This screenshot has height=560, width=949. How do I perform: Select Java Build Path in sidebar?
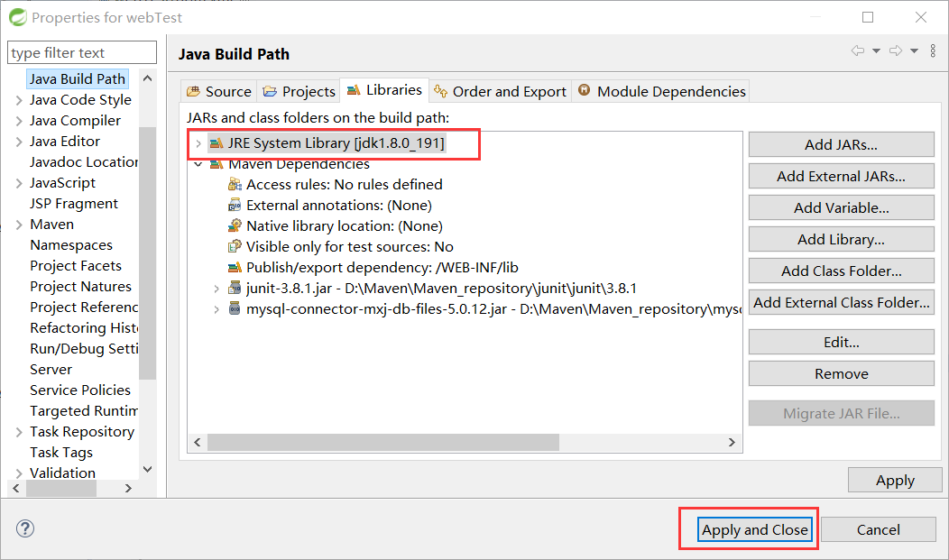78,79
